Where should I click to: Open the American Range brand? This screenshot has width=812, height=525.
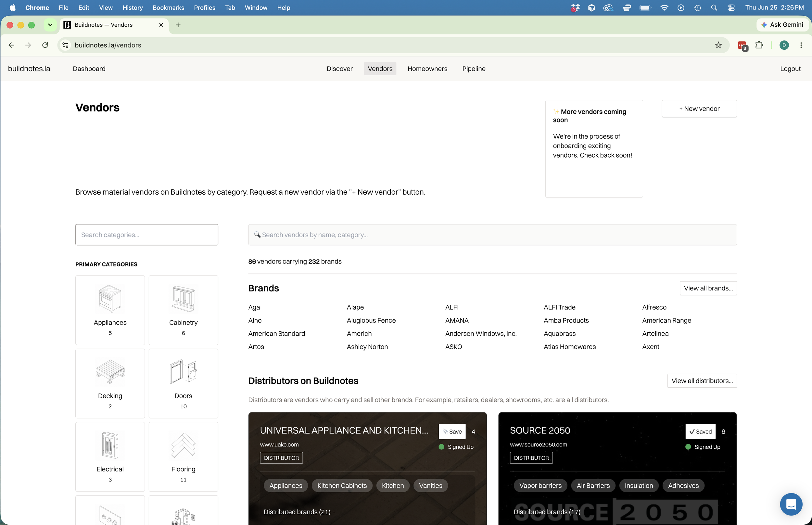coord(666,320)
